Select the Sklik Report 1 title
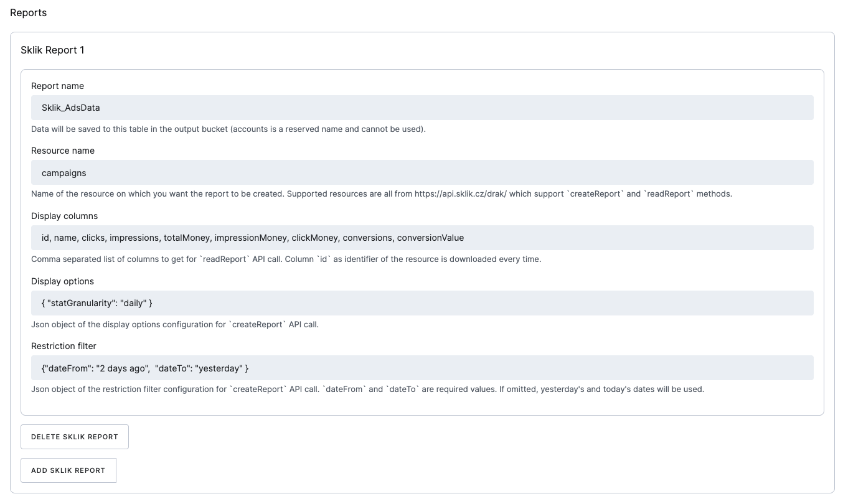Image resolution: width=843 pixels, height=504 pixels. 52,50
